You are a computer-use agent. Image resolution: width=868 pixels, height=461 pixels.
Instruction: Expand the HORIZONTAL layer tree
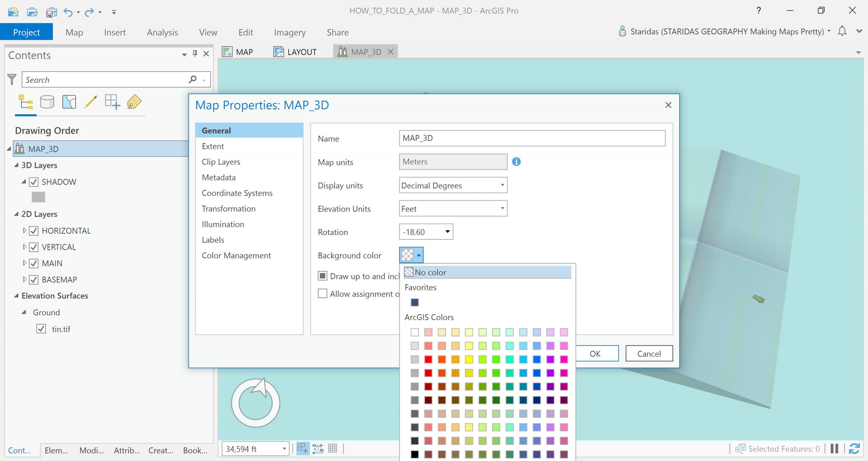[x=24, y=231]
